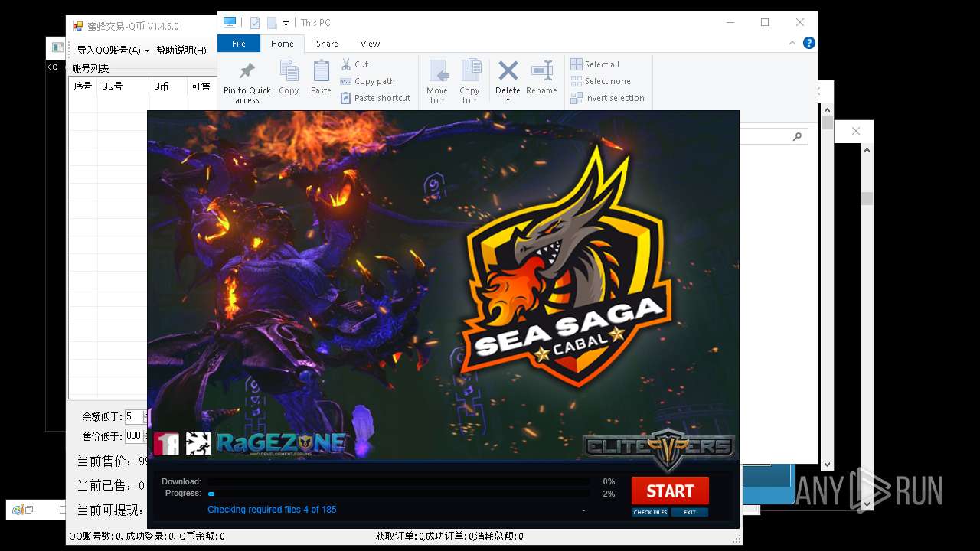Open the RaGEZONE forum logo link
The width and height of the screenshot is (980, 551).
pos(281,443)
